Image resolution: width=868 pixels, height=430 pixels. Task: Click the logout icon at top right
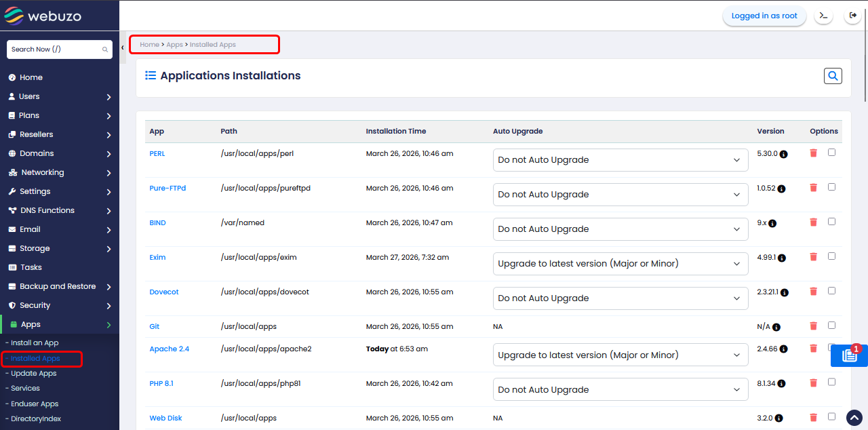click(x=852, y=16)
